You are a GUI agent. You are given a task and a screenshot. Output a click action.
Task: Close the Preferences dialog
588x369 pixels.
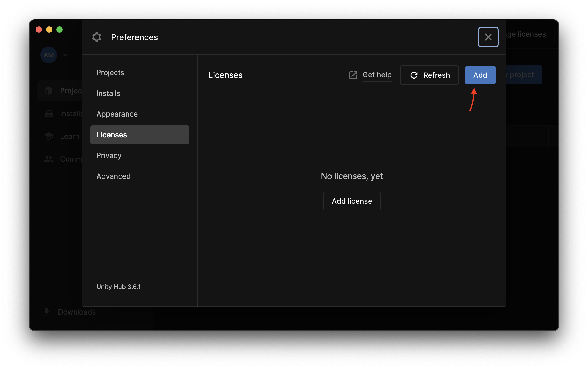point(488,37)
